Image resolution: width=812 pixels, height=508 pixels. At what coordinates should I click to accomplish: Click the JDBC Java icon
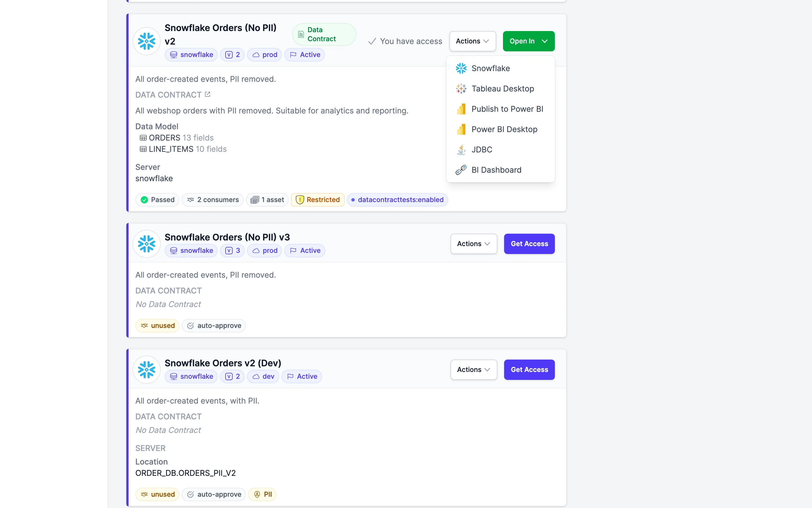coord(461,150)
